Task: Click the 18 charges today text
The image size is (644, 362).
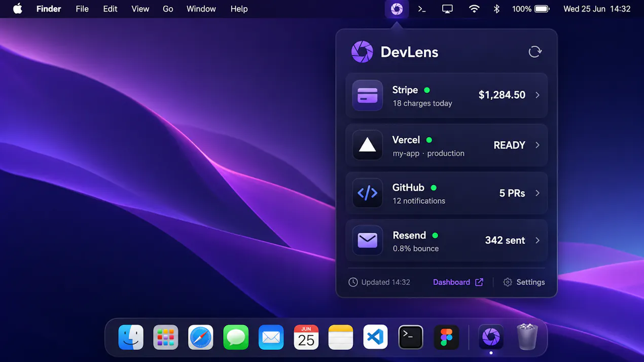Action: tap(422, 103)
